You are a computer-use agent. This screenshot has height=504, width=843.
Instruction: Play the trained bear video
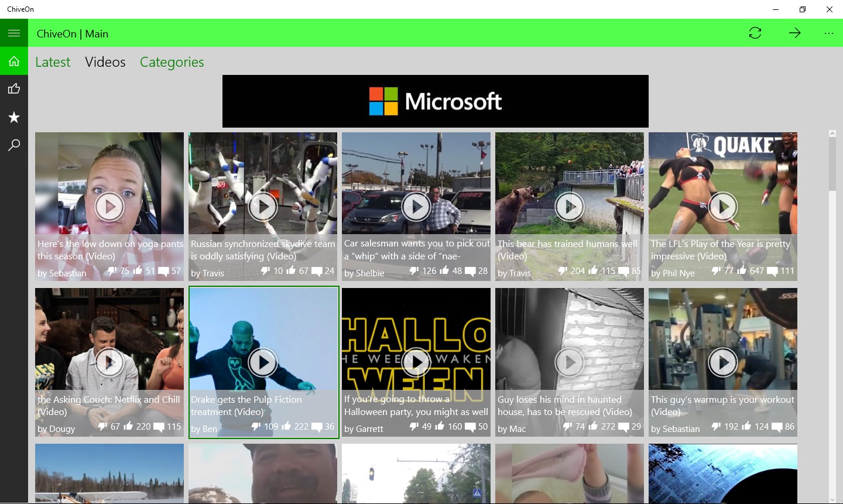(x=570, y=206)
